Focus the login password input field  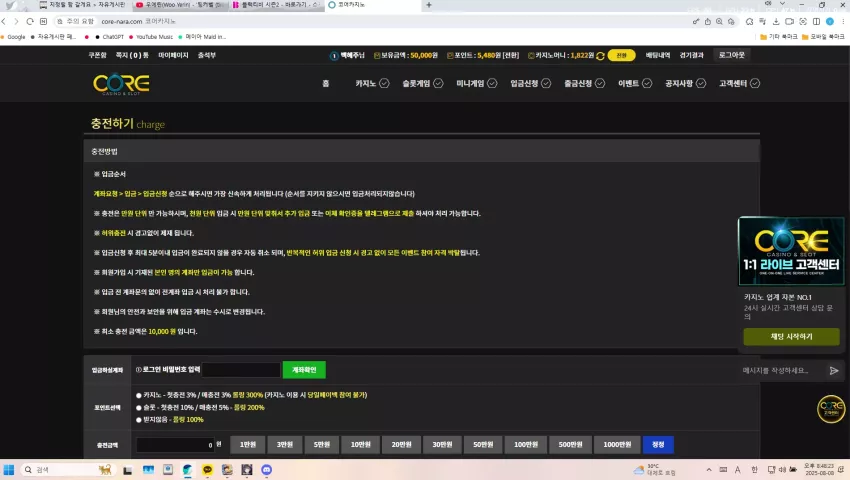[241, 370]
